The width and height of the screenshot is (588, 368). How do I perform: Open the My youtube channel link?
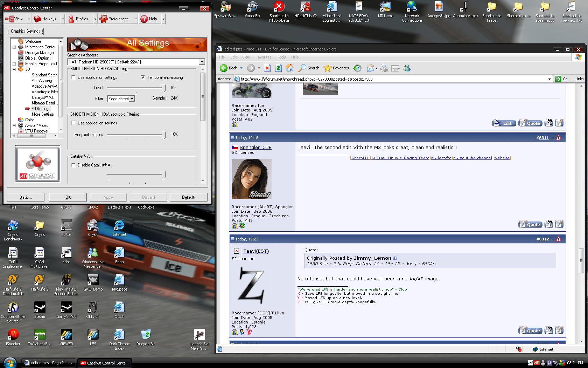click(472, 158)
